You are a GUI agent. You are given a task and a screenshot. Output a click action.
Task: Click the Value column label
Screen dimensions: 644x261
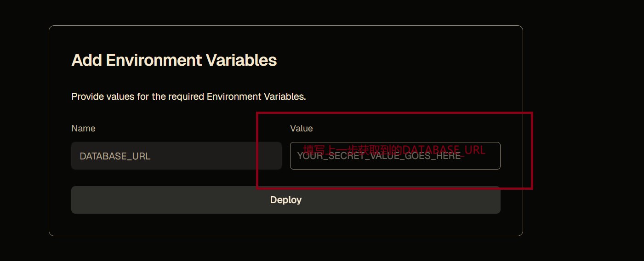[x=301, y=128]
